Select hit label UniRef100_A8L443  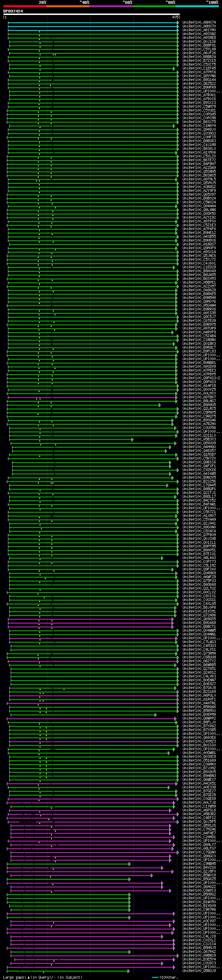click(199, 558)
